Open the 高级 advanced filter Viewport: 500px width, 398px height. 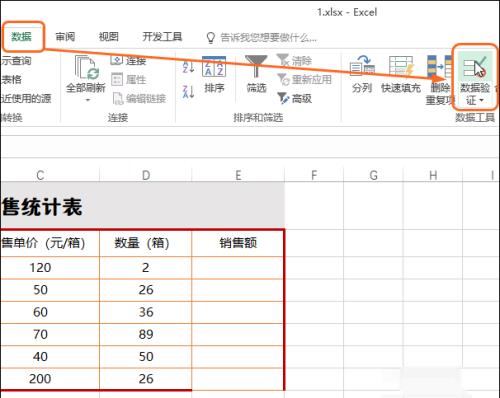click(x=295, y=98)
